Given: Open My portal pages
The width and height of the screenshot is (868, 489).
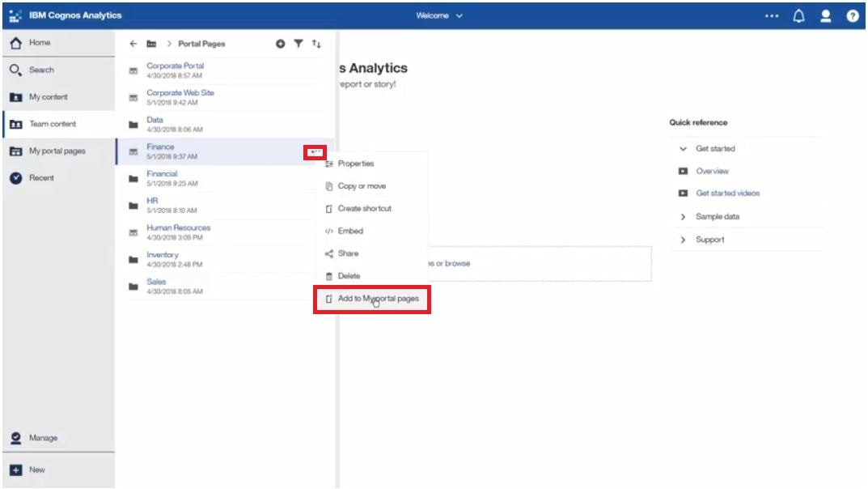Looking at the screenshot, I should [58, 151].
